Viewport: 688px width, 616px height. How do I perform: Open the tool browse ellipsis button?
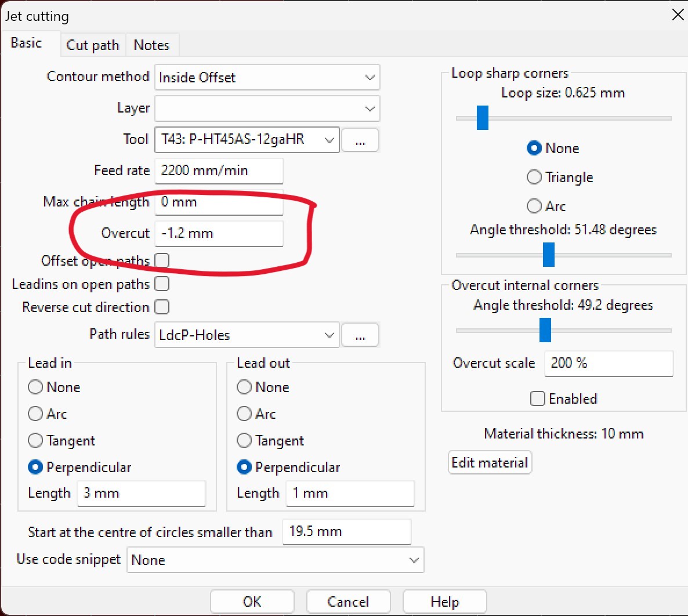pos(360,140)
